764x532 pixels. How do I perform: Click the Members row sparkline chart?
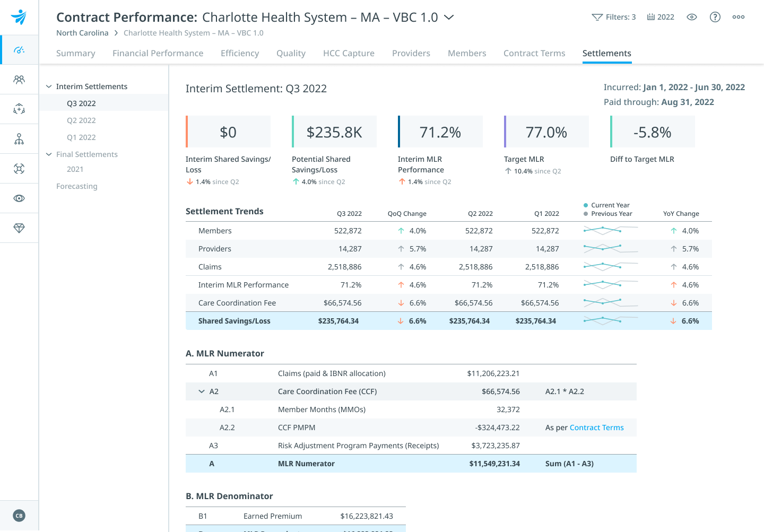pyautogui.click(x=611, y=230)
